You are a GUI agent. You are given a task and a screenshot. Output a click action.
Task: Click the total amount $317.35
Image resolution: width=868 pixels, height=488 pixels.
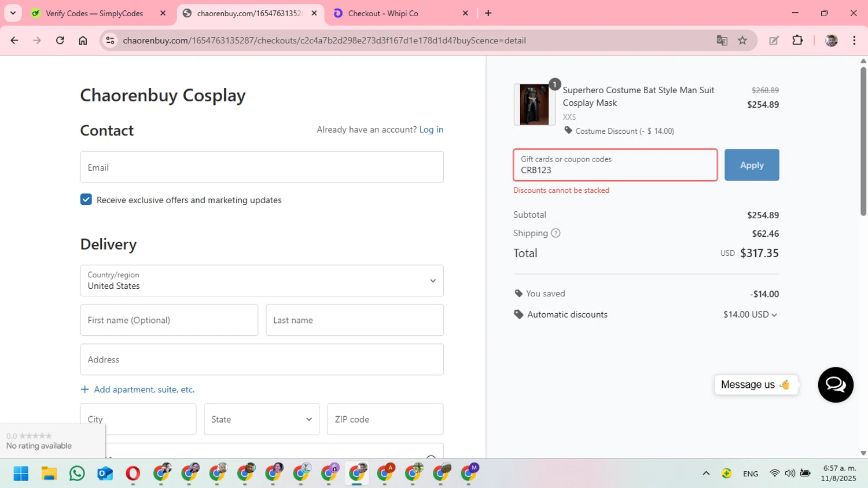point(760,253)
